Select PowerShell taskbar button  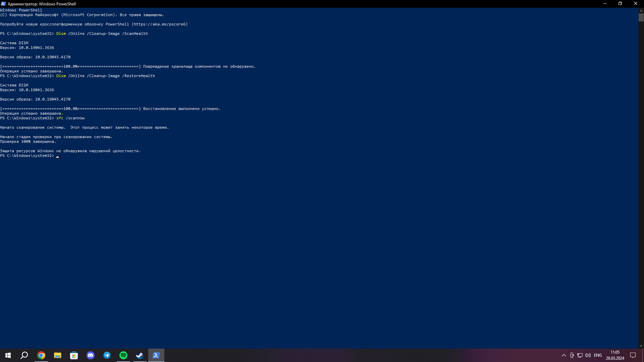[x=156, y=355]
